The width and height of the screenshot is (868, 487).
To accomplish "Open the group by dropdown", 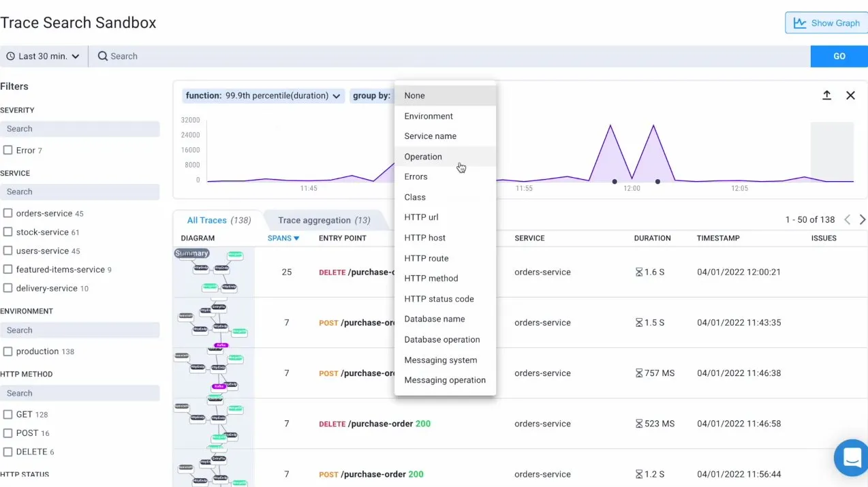I will pyautogui.click(x=372, y=95).
